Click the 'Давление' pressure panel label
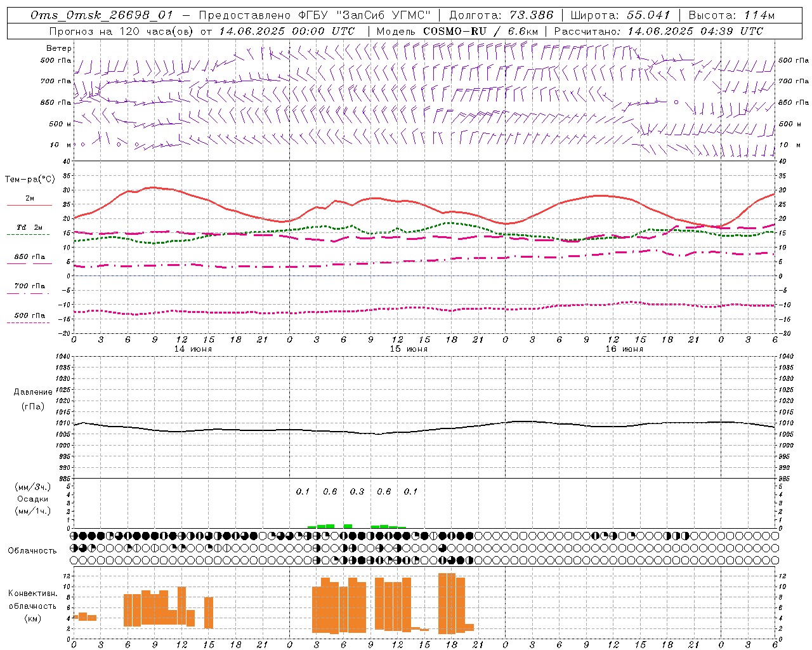This screenshot has width=812, height=650. pos(33,392)
